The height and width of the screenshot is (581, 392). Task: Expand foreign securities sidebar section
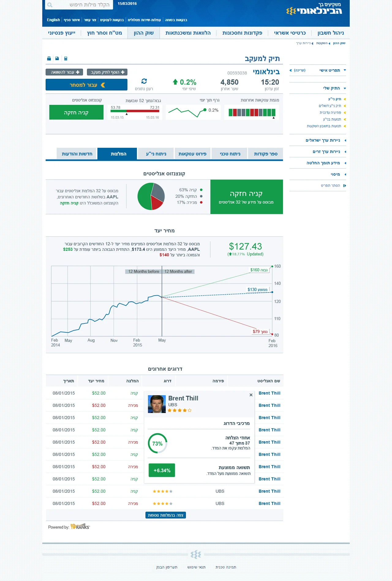coord(329,151)
